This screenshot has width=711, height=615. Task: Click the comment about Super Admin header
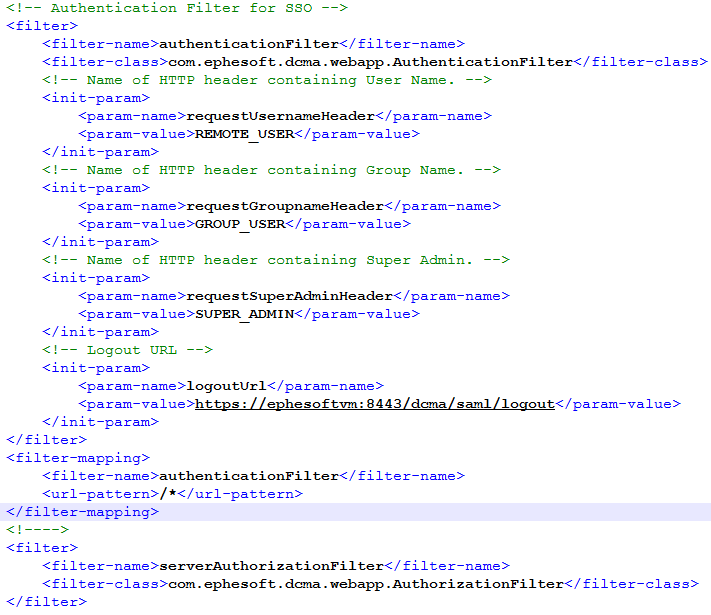(x=276, y=260)
